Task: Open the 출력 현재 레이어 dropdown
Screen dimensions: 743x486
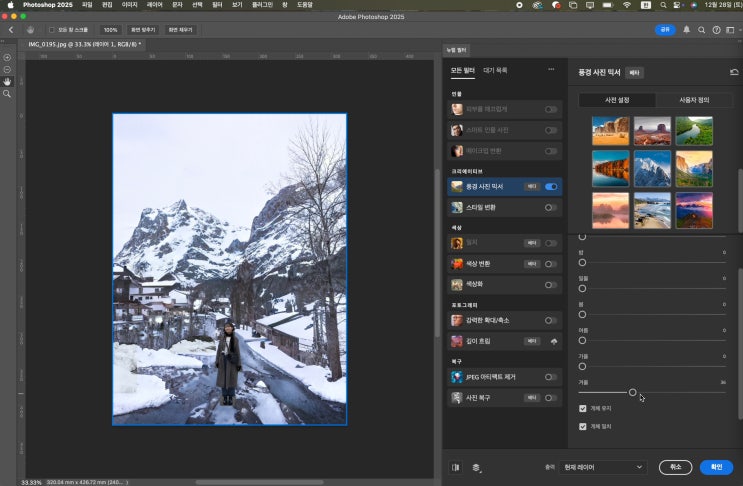Action: coord(603,467)
